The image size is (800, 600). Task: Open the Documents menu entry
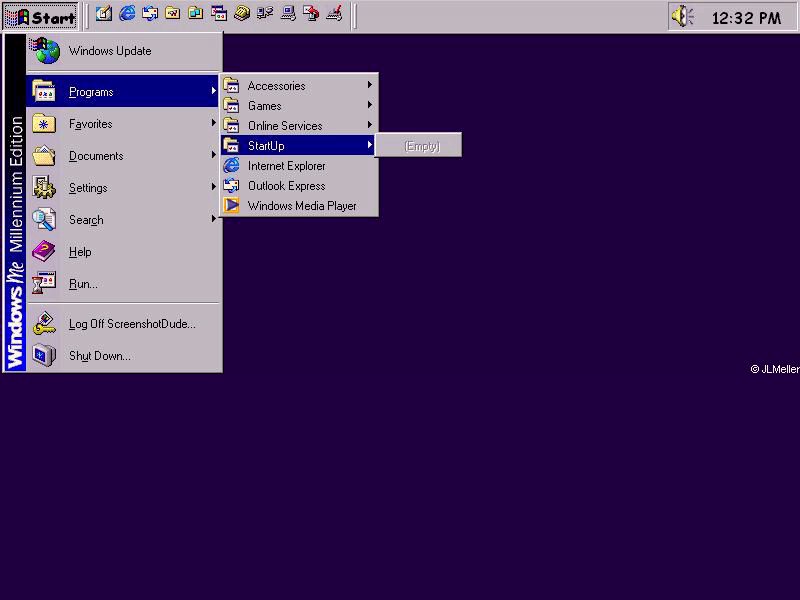tap(124, 156)
